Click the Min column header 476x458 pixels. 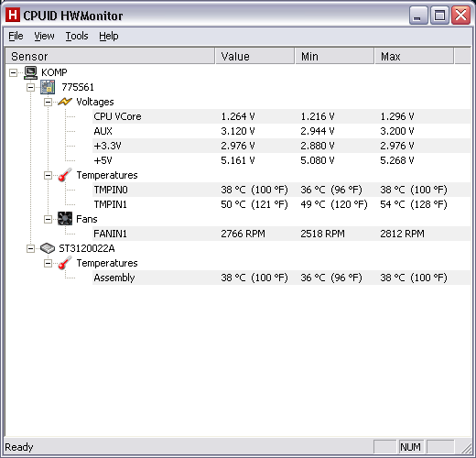point(335,56)
